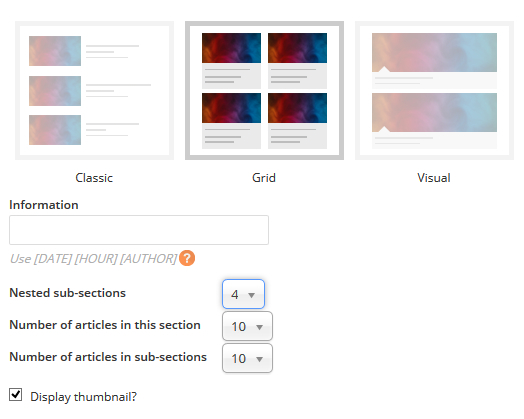
Task: Click the orange help question mark icon
Action: click(x=187, y=258)
